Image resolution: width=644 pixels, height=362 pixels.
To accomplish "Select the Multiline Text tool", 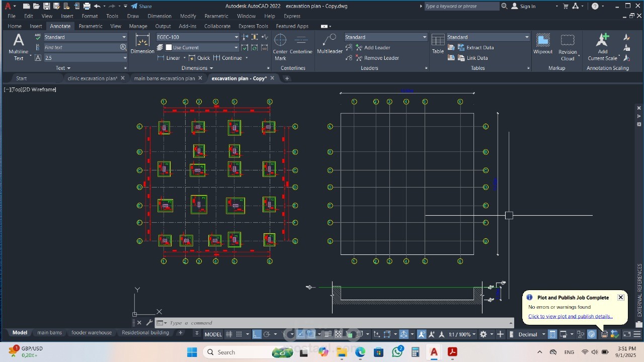I will coord(18,47).
